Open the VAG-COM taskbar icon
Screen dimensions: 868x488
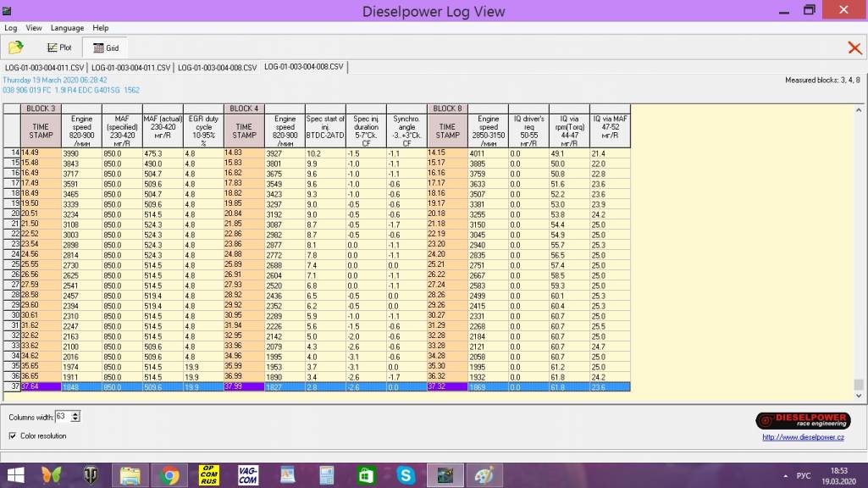[x=246, y=474]
